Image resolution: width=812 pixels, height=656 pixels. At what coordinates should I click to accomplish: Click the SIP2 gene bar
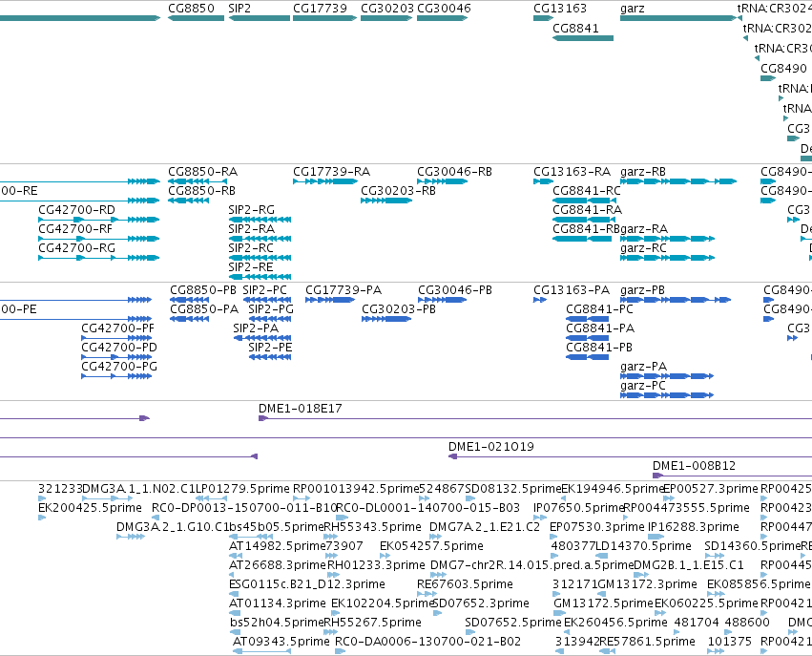coord(259,18)
